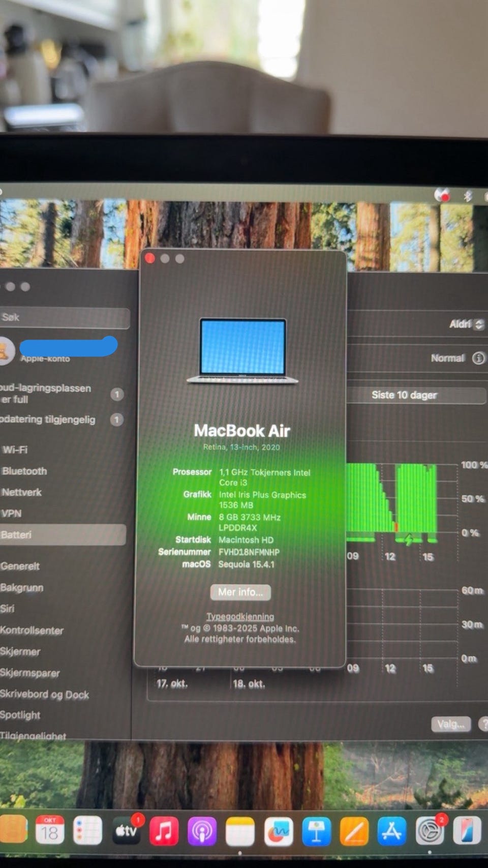Open the Aldri dropdown in Battery settings
The image size is (488, 868).
467,324
